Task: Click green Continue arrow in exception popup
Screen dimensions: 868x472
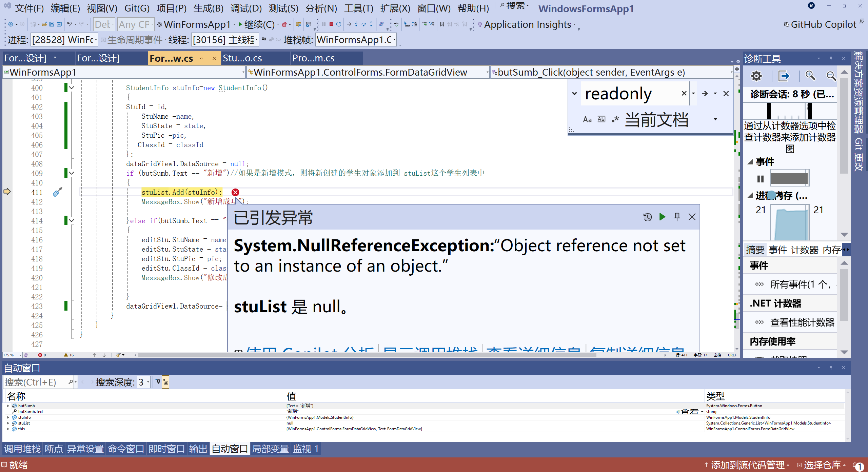Action: pos(662,217)
